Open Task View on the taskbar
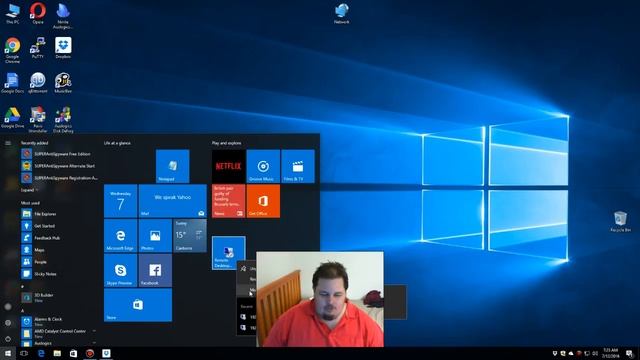Image resolution: width=640 pixels, height=360 pixels. [24, 353]
